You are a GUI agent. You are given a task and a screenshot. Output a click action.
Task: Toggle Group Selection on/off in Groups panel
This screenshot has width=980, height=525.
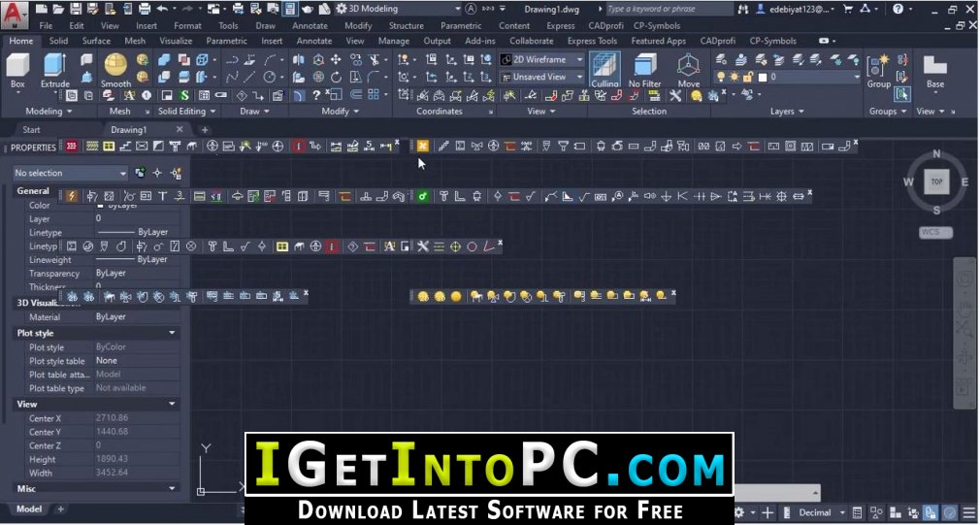coord(901,94)
